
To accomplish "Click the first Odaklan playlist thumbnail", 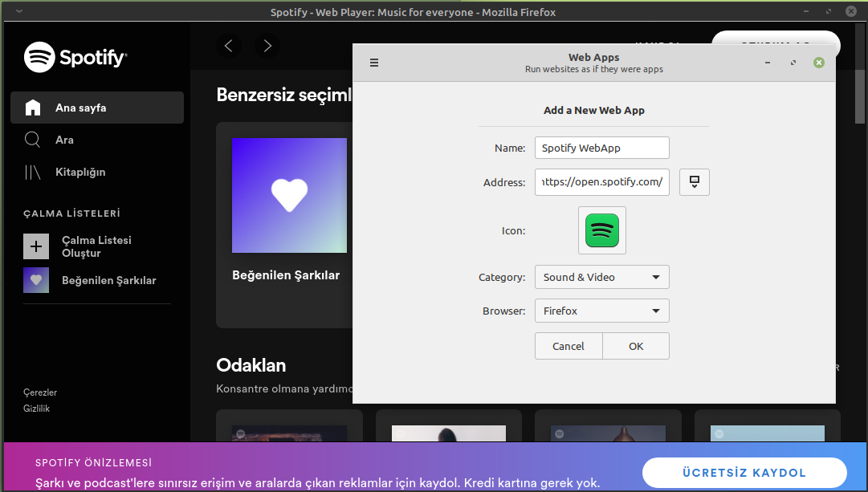I will (x=290, y=433).
